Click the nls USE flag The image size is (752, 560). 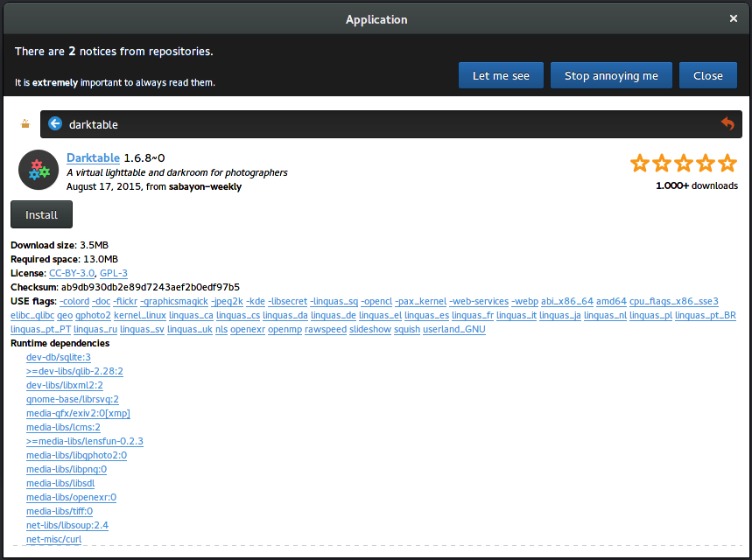(x=221, y=329)
